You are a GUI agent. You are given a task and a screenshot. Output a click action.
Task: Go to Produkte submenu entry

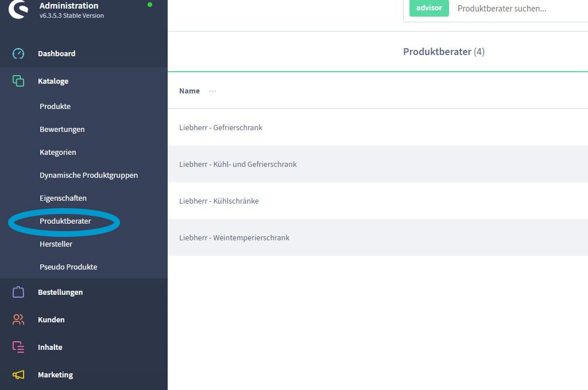pyautogui.click(x=55, y=107)
